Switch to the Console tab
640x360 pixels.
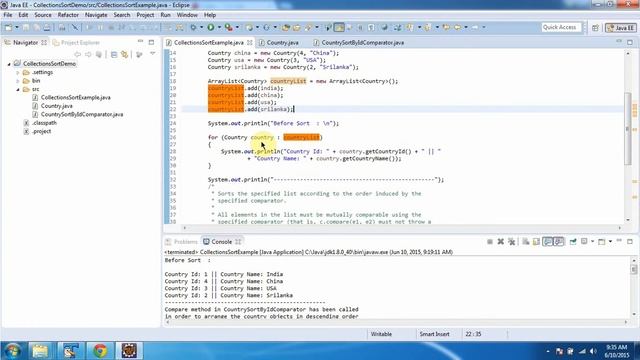pyautogui.click(x=222, y=242)
